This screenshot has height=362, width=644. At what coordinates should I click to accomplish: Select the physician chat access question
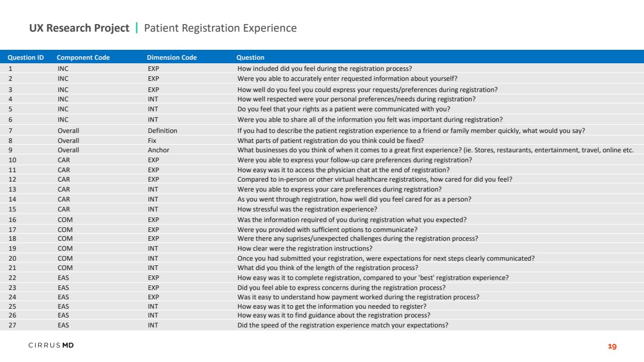coord(343,170)
